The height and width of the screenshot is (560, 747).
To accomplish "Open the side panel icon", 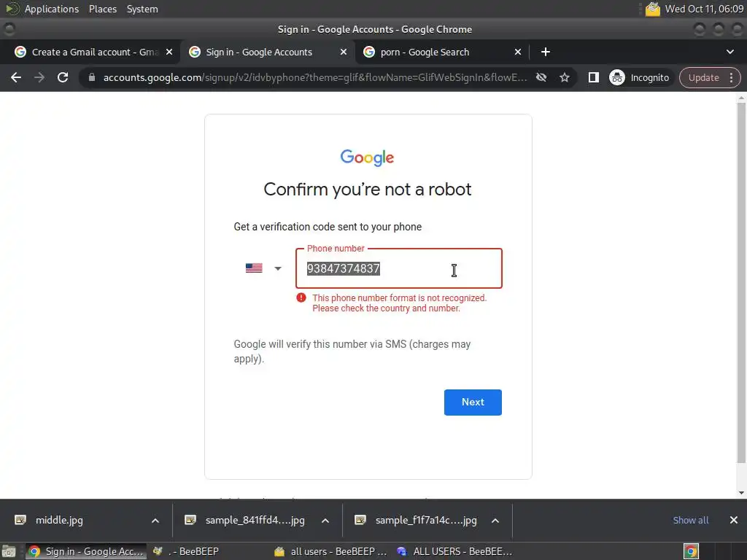I will 594,77.
